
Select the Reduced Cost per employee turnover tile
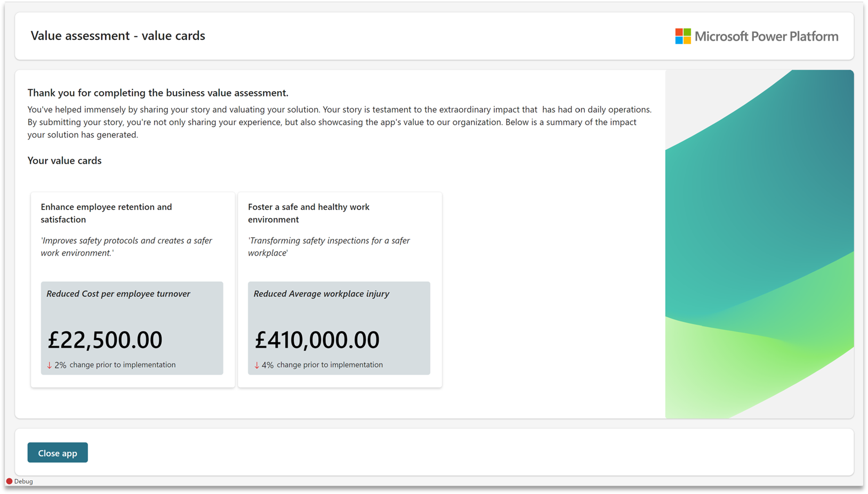pyautogui.click(x=132, y=328)
